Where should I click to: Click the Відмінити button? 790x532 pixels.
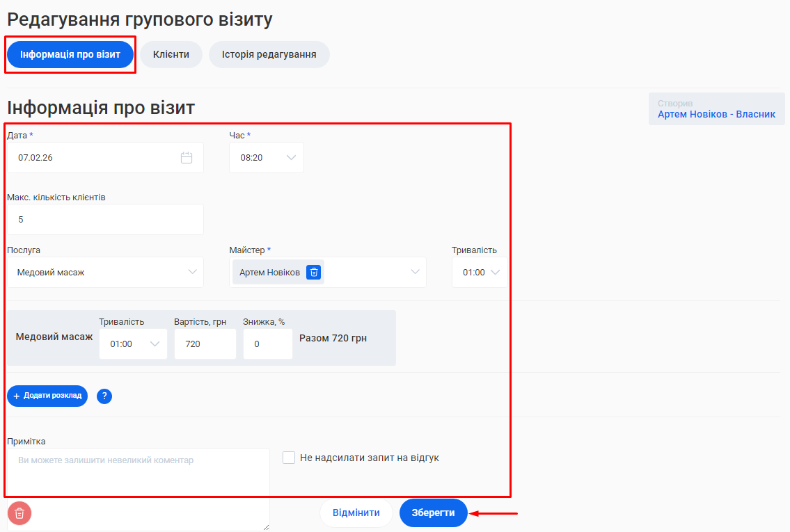(x=356, y=513)
